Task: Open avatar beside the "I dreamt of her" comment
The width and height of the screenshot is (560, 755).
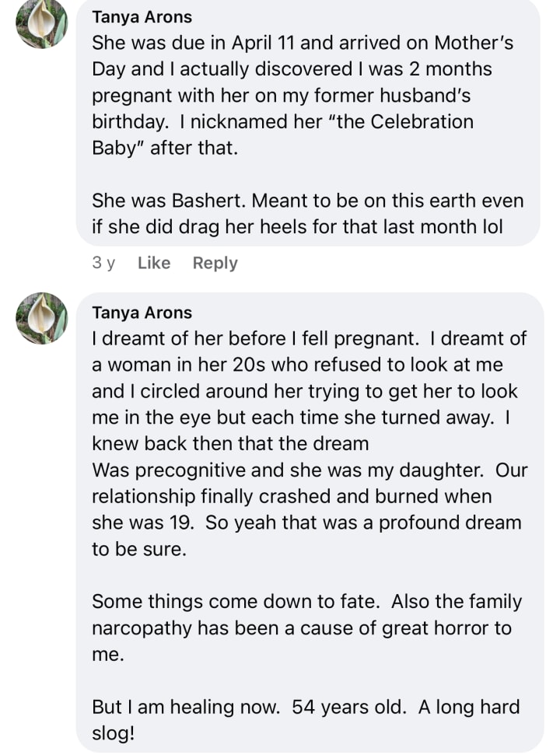Action: click(42, 318)
